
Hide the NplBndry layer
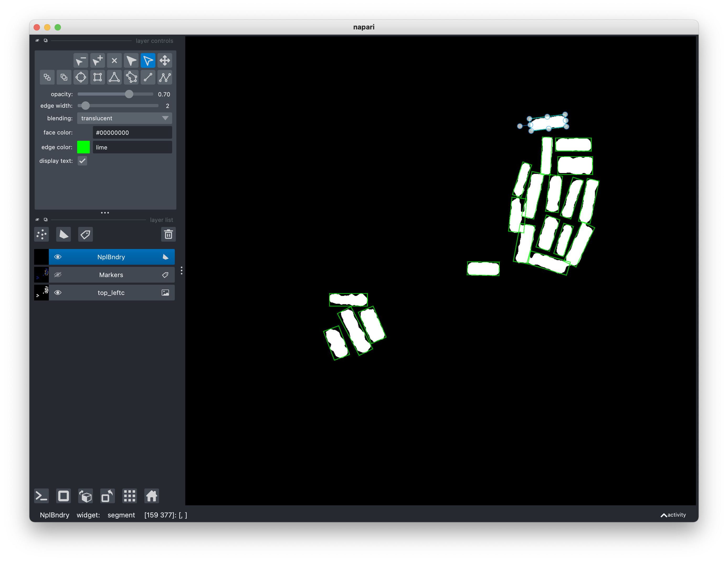(x=58, y=257)
